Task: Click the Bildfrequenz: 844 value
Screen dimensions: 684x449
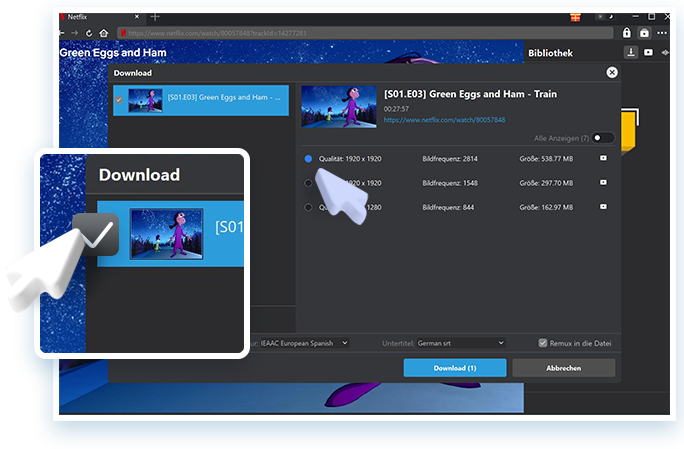Action: point(448,207)
